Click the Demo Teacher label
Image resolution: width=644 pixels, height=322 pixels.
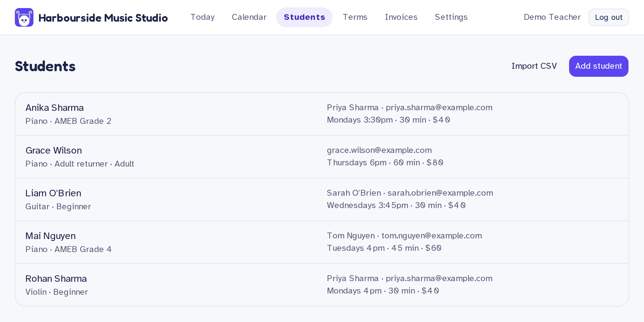552,17
